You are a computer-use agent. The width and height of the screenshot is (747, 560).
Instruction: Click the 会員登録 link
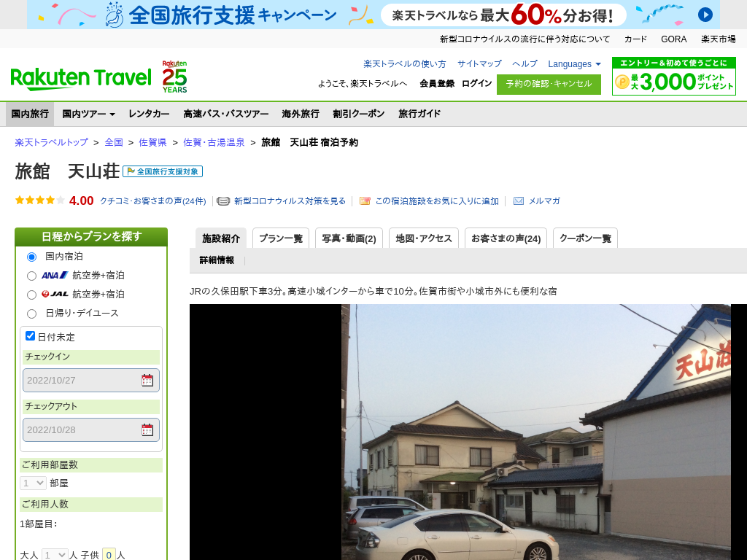coord(437,83)
